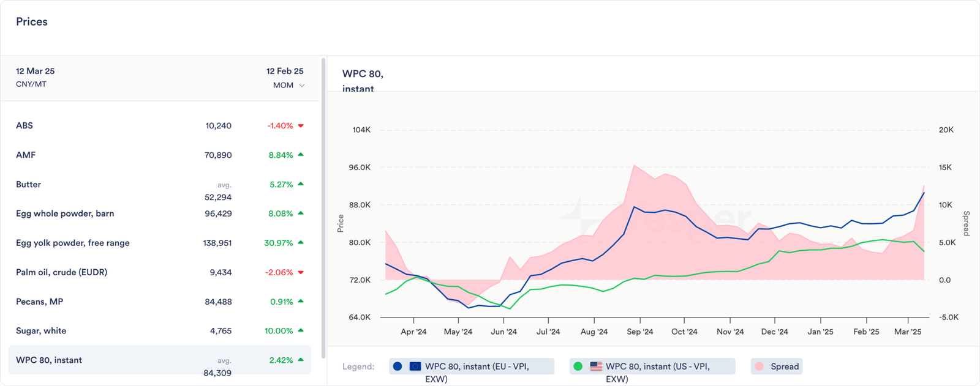The image size is (980, 386).
Task: Click the up arrow beside Pecans, MP
Action: coord(301,301)
